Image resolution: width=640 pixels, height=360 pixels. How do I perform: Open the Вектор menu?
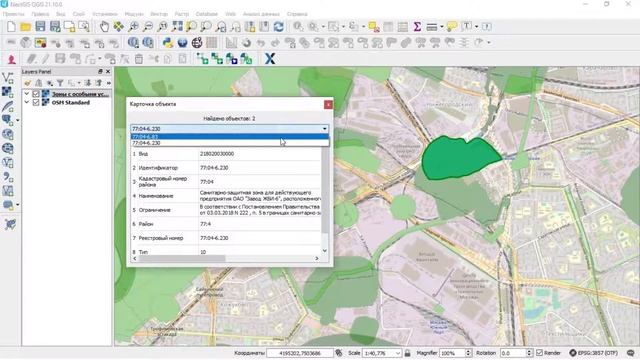pyautogui.click(x=159, y=14)
